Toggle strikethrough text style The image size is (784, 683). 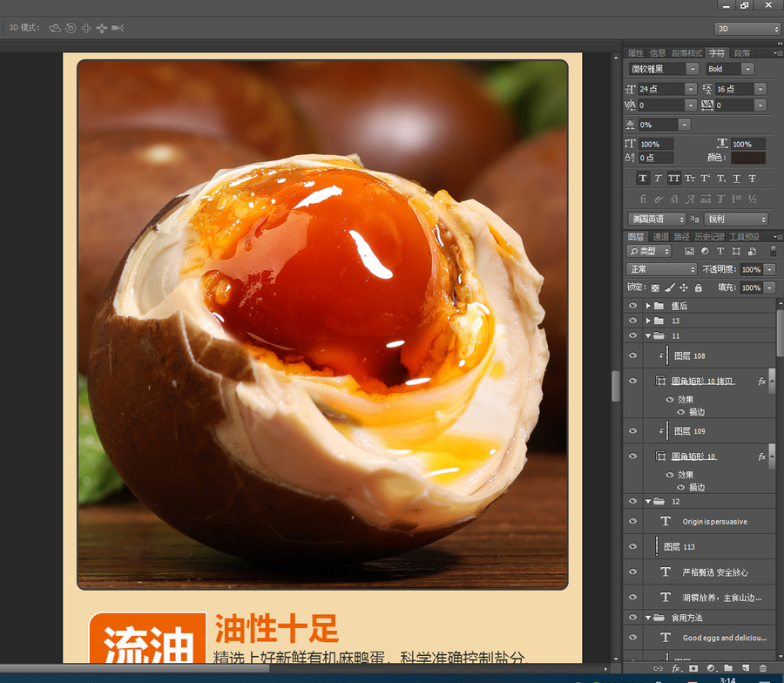coord(752,178)
